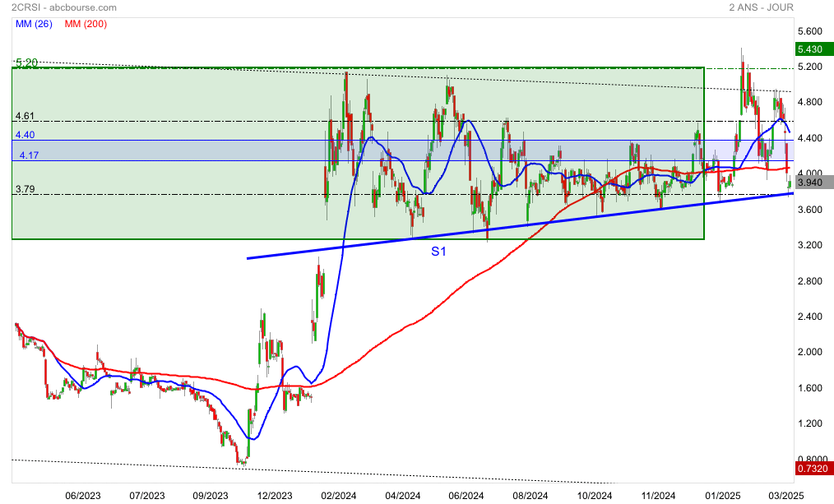Click the S1 support line label
The height and width of the screenshot is (504, 834).
438,252
